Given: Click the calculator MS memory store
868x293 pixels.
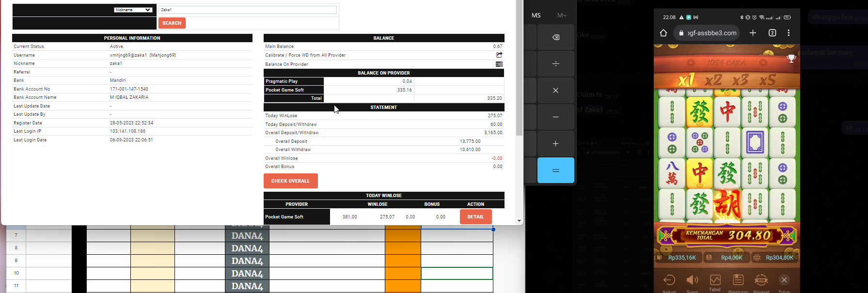Looking at the screenshot, I should point(536,15).
